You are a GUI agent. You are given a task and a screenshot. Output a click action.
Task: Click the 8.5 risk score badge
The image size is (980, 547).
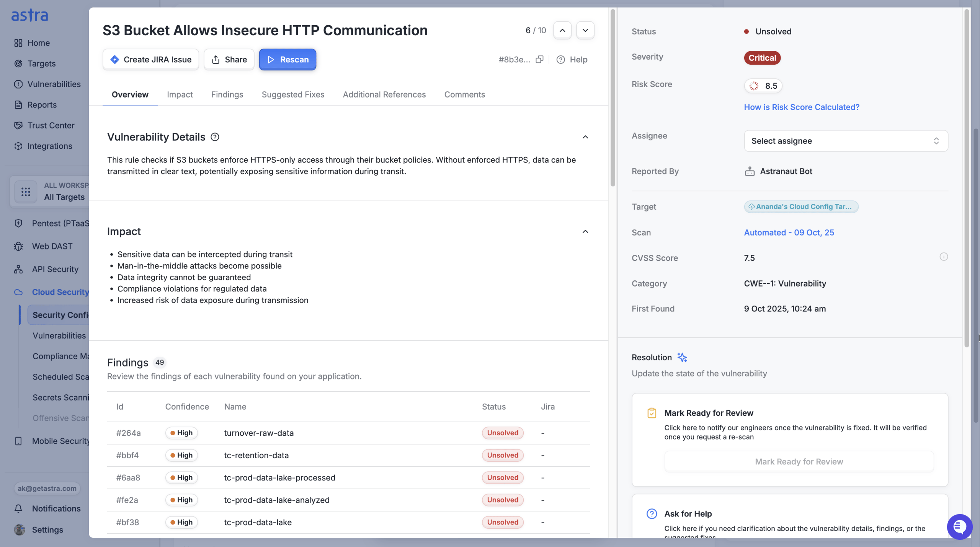763,86
